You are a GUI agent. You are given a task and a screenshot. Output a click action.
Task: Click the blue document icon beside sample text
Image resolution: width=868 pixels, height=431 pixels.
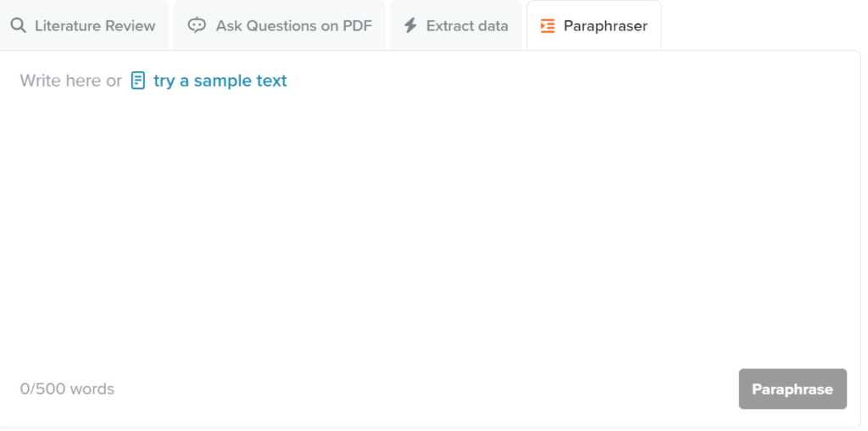[x=138, y=81]
